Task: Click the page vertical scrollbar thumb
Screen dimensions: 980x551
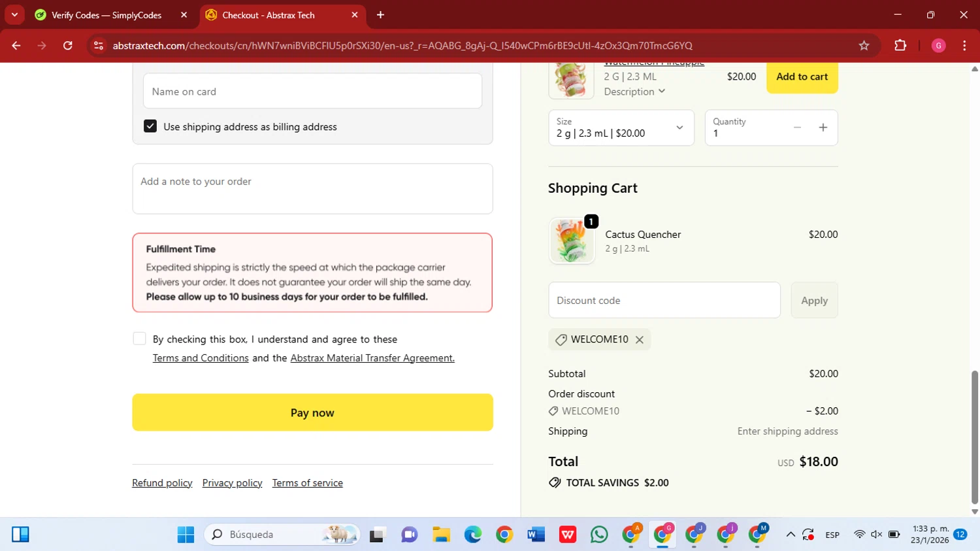Action: (x=974, y=438)
